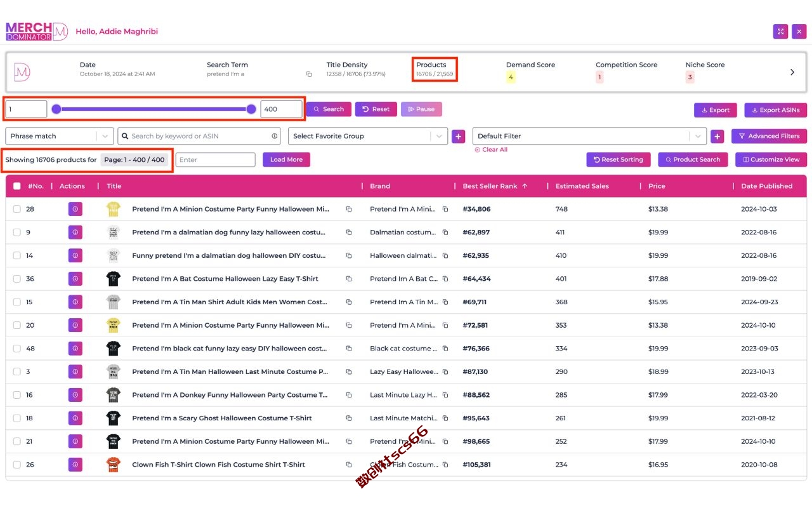Viewport: 812px width, 508px height.
Task: Check the box for row number 15
Action: point(17,302)
